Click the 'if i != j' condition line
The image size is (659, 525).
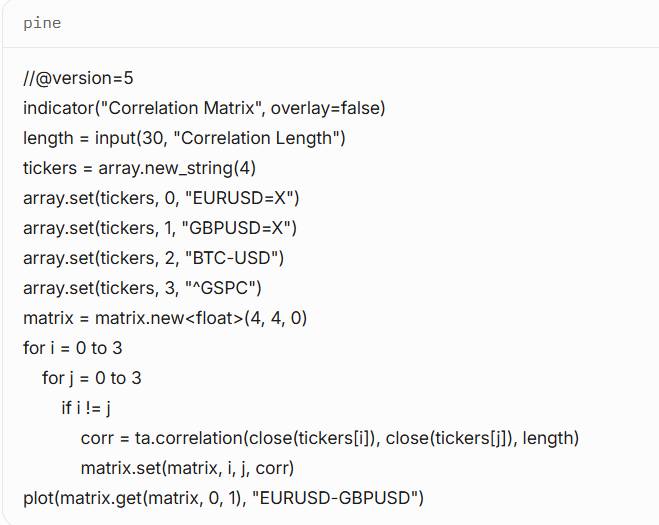pos(85,408)
